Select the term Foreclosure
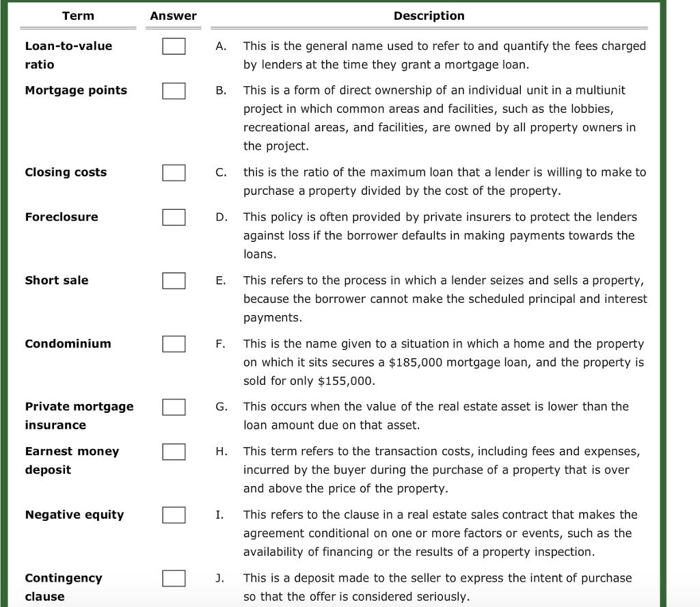Screen dimensions: 700x607 [62, 217]
